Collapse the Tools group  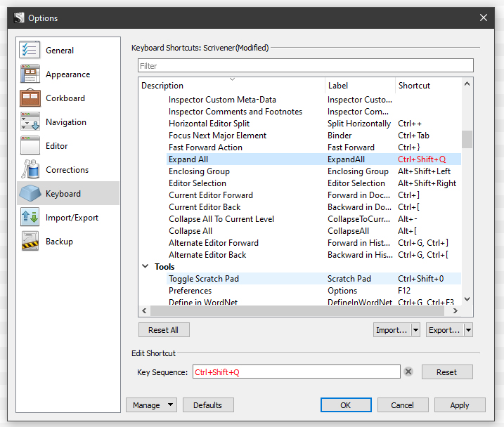(x=146, y=266)
